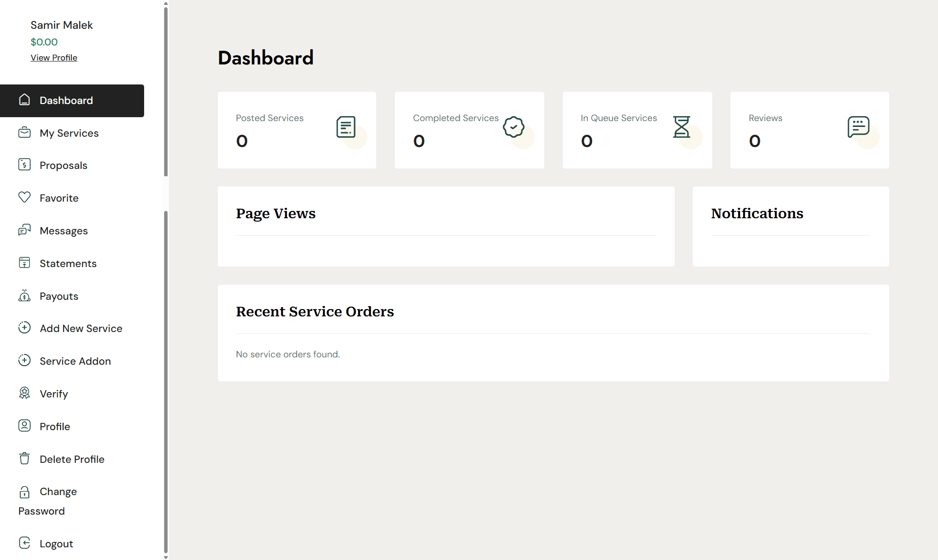Select the Profile sidebar link
The image size is (938, 560).
point(55,427)
